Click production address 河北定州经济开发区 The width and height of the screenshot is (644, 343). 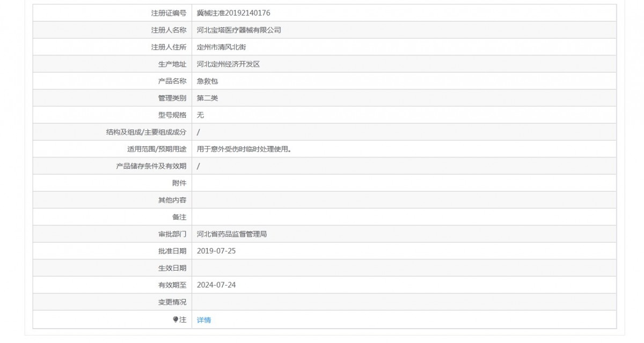click(228, 64)
